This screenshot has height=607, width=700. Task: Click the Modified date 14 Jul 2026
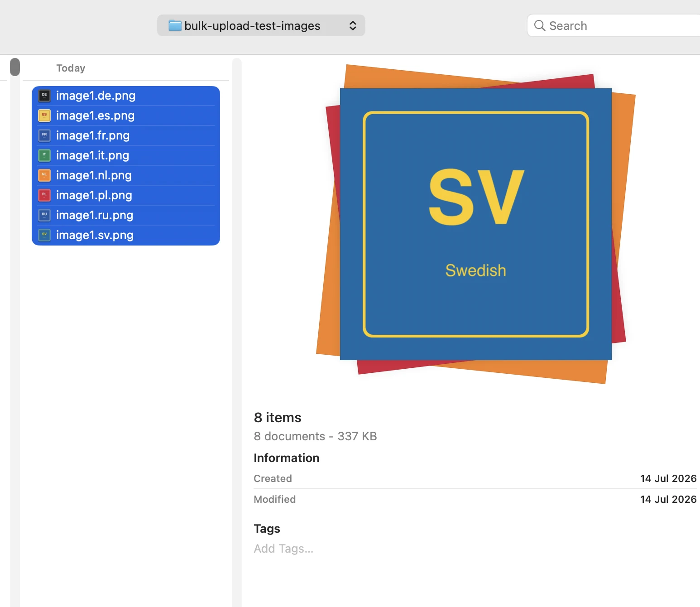pos(668,499)
